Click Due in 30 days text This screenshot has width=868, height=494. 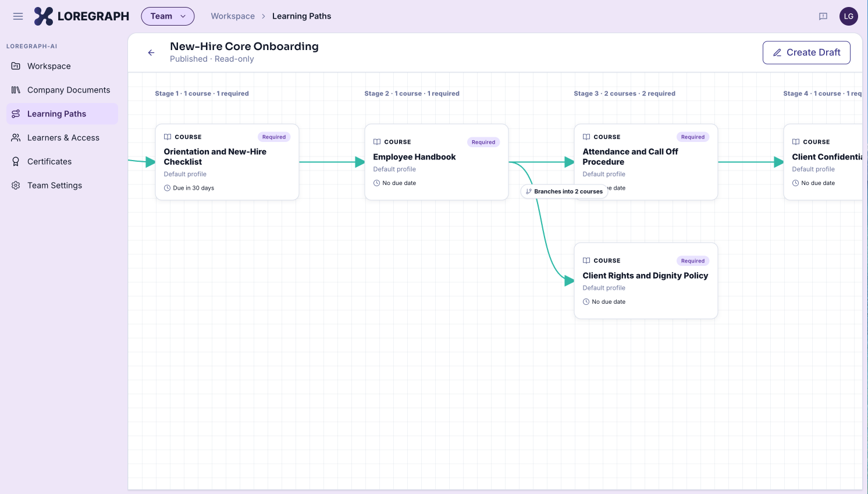tap(194, 188)
